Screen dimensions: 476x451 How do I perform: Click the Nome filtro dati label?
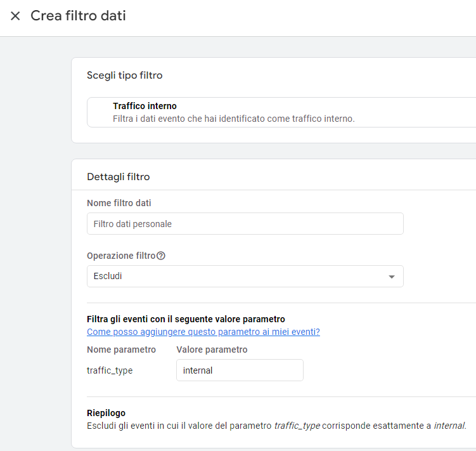pyautogui.click(x=119, y=203)
